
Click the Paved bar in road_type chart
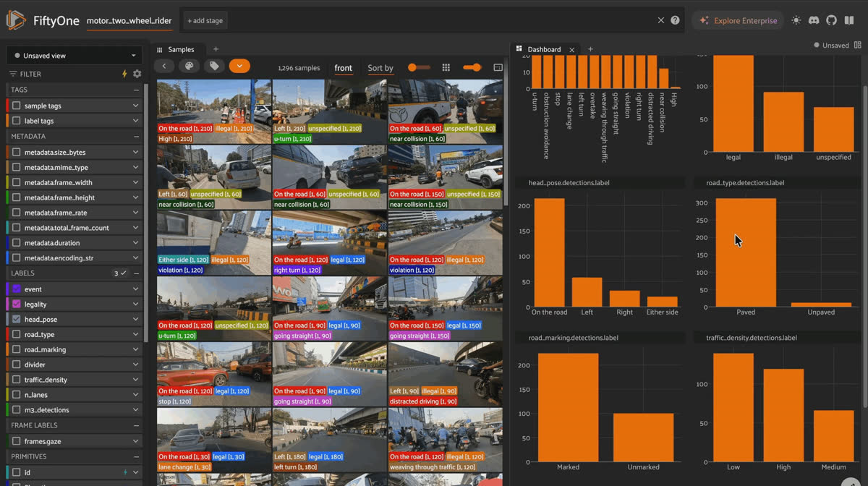click(746, 252)
